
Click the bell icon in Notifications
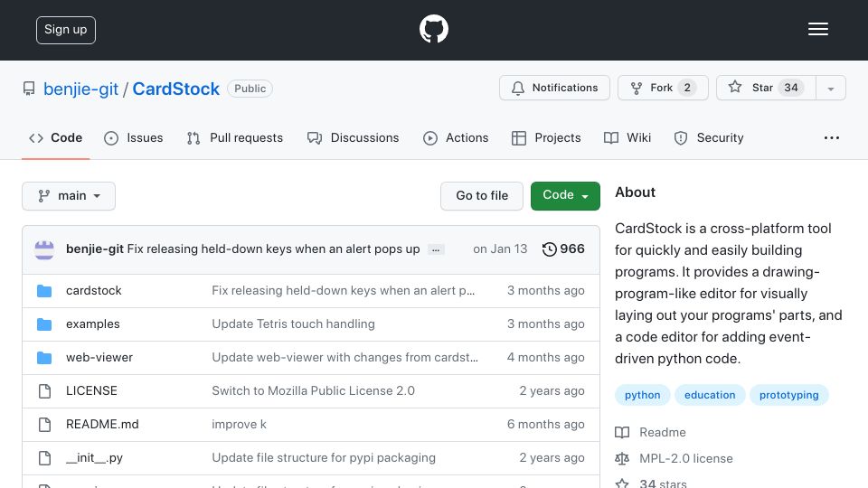[517, 88]
